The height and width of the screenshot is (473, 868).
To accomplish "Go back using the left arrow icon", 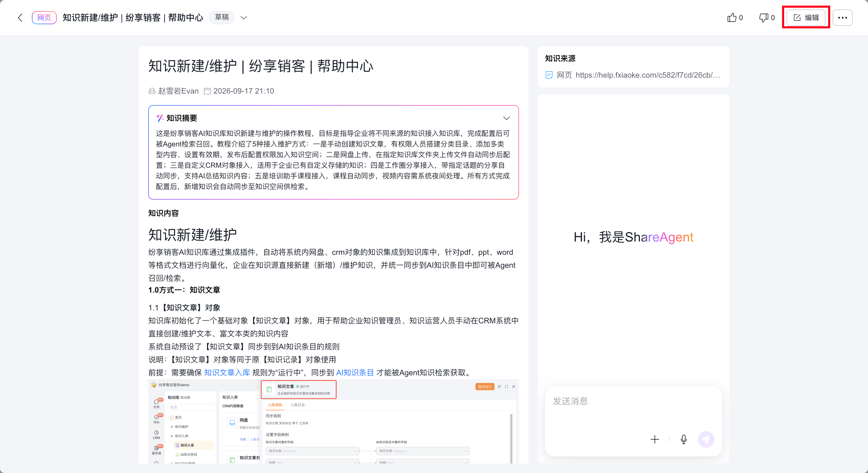I will pyautogui.click(x=20, y=17).
